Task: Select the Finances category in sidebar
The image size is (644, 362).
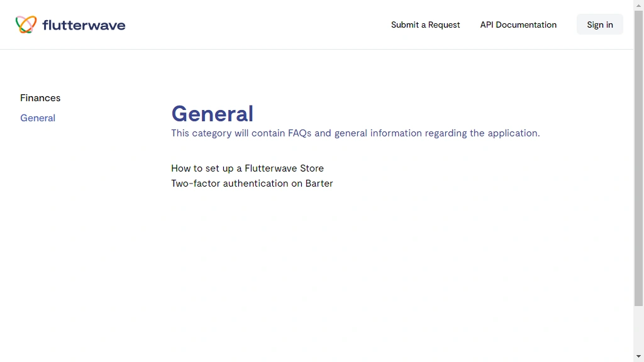Action: pyautogui.click(x=40, y=97)
